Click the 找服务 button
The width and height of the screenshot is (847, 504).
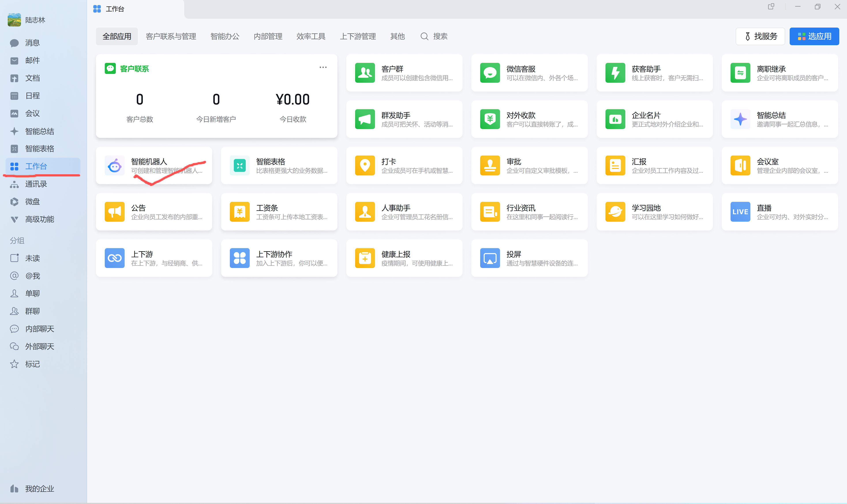pos(760,36)
